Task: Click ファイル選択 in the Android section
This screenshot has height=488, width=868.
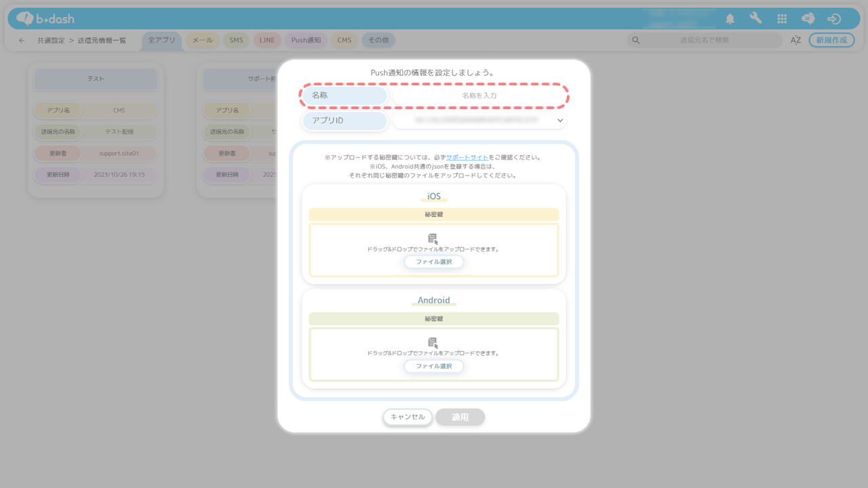Action: tap(434, 366)
